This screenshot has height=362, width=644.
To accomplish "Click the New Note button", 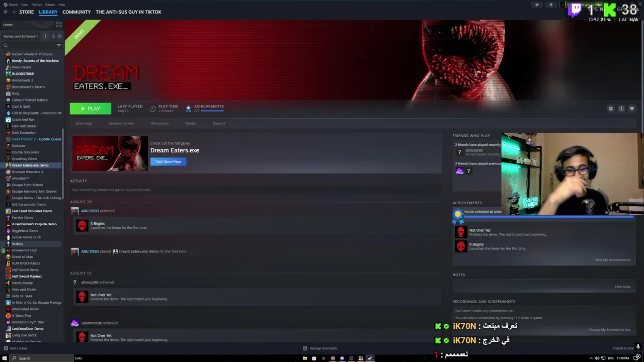I will 622,287.
